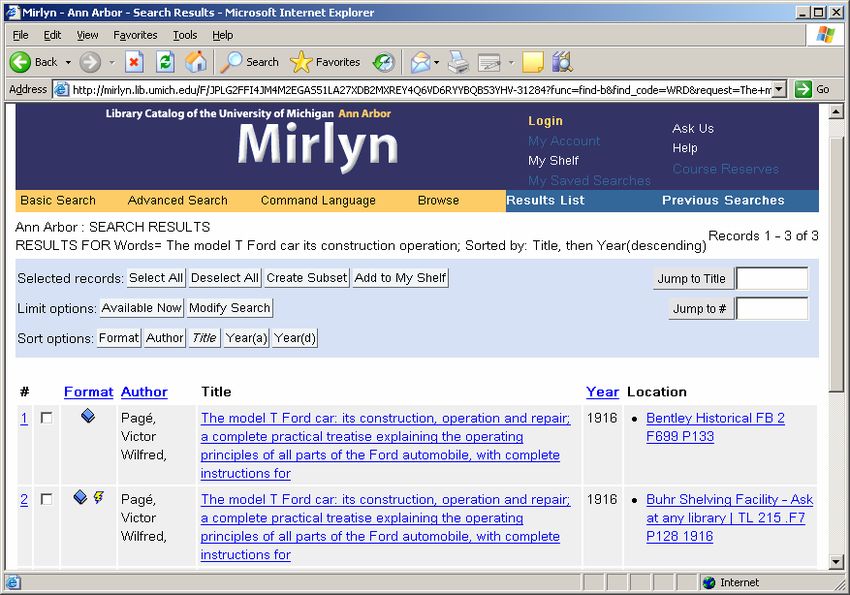Switch to the Basic Search tab
The width and height of the screenshot is (850, 595).
(58, 201)
